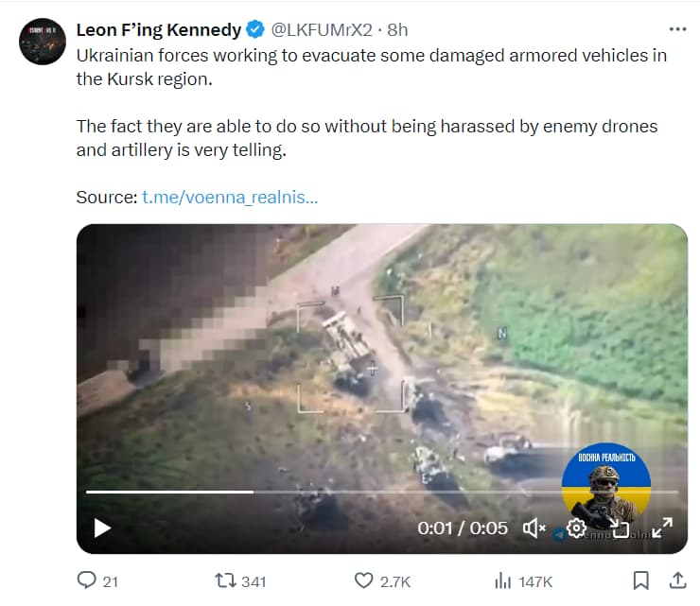Open the 8h timestamp link

[397, 30]
